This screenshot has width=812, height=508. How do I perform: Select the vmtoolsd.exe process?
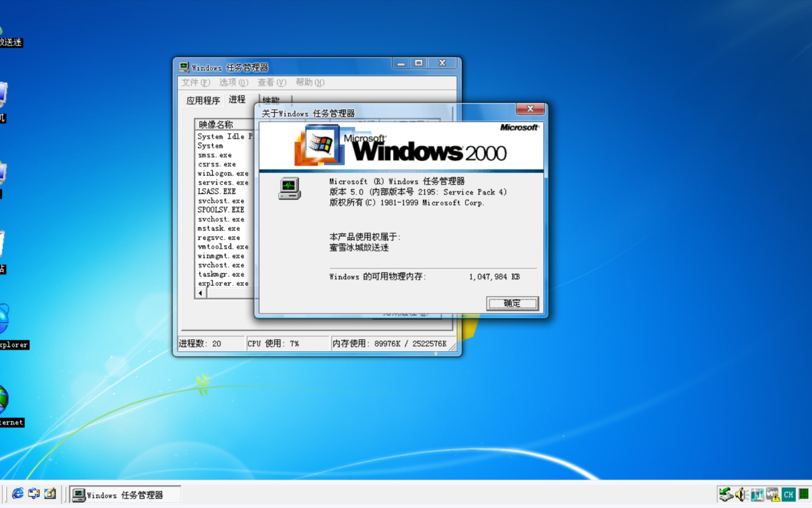pos(223,246)
